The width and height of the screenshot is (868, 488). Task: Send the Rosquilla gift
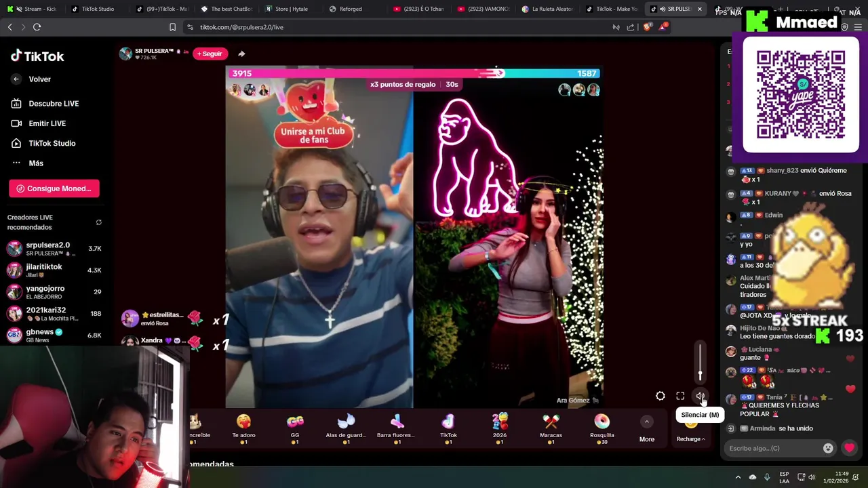point(602,428)
